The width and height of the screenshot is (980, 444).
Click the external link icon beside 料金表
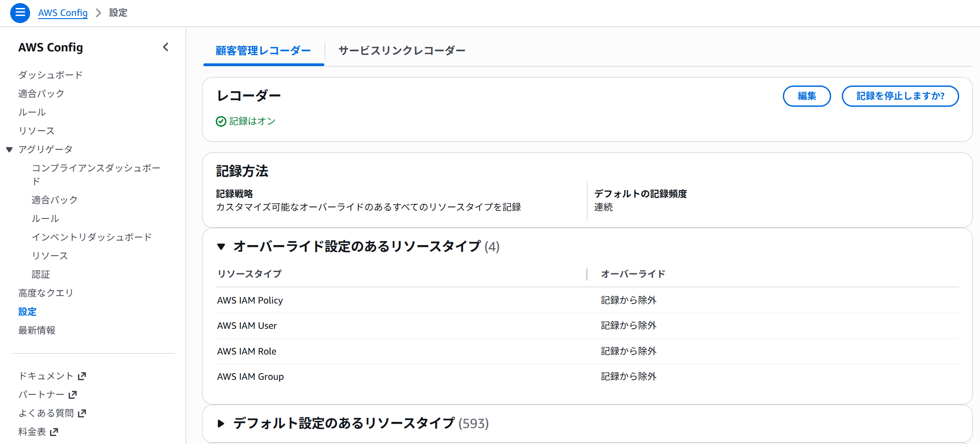click(x=54, y=432)
